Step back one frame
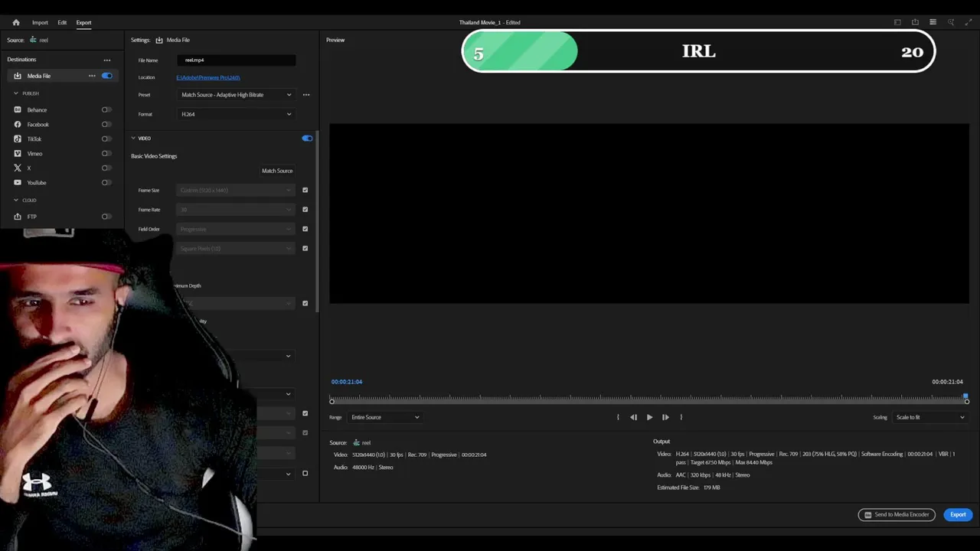Screen dimensions: 980x551 [x=633, y=417]
